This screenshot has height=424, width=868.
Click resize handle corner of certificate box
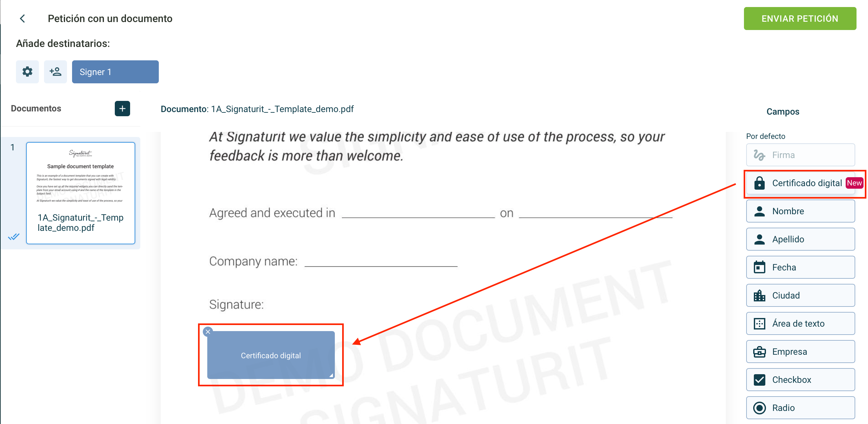(x=331, y=375)
